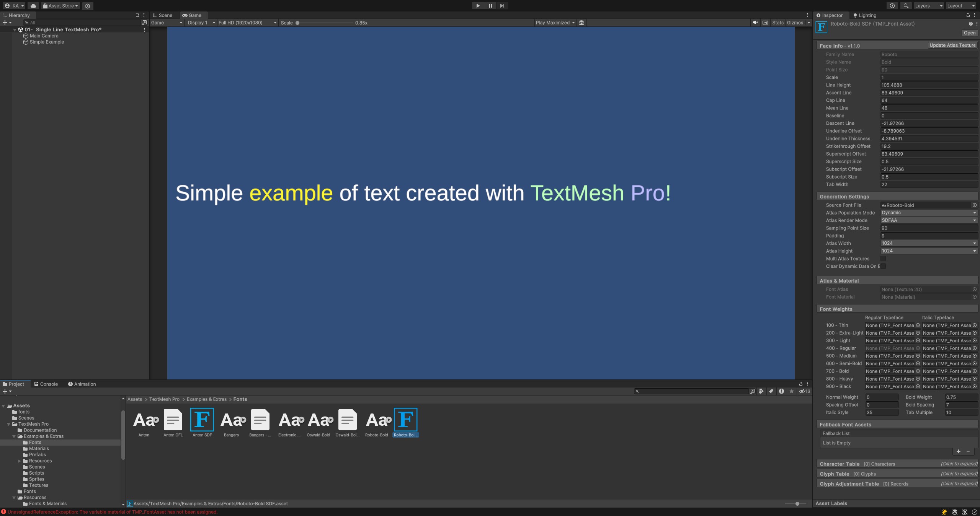
Task: Open search-by-label tag filter in Project panel
Action: point(771,391)
